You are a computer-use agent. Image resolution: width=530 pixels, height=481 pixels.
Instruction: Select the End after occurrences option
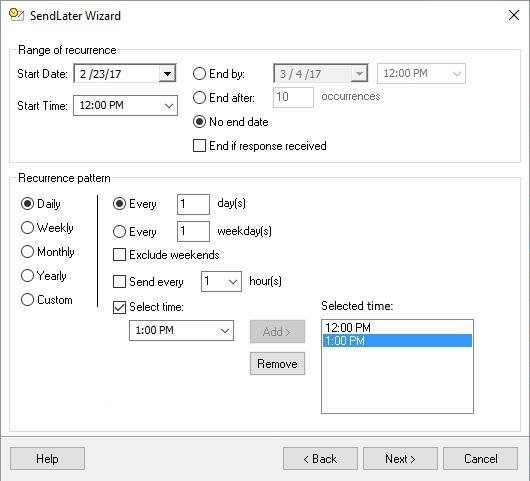click(x=199, y=98)
